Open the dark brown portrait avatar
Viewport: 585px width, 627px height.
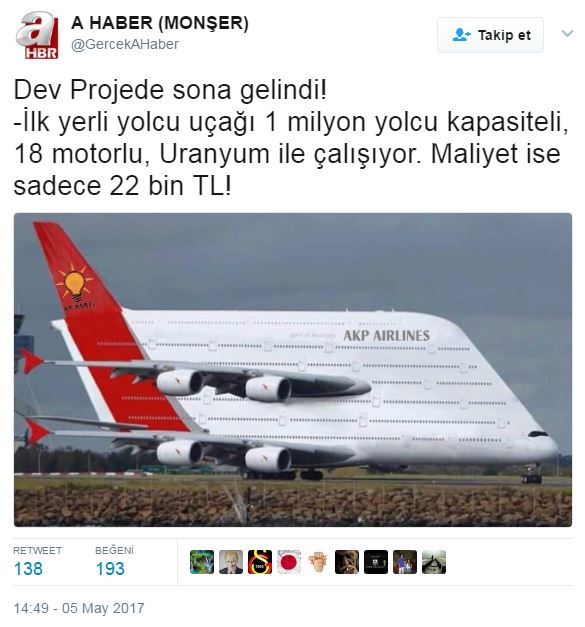[347, 562]
